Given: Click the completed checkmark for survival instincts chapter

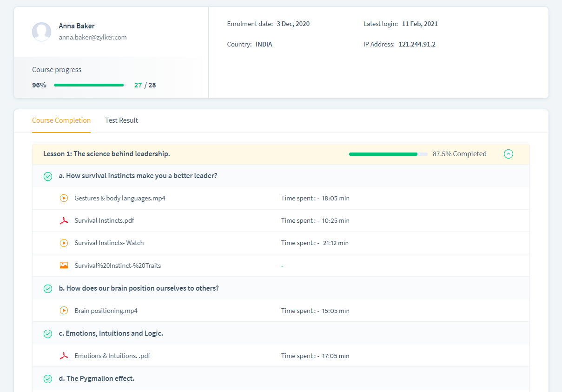Looking at the screenshot, I should coord(48,176).
